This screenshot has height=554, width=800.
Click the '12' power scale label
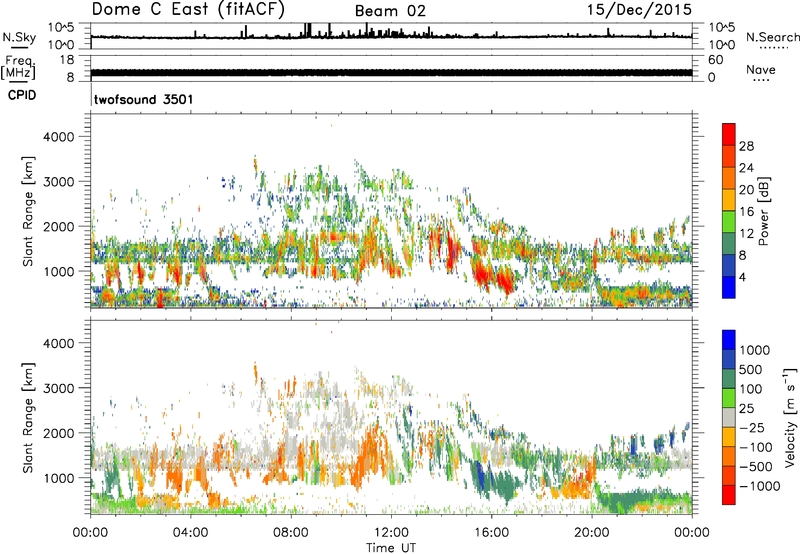746,234
